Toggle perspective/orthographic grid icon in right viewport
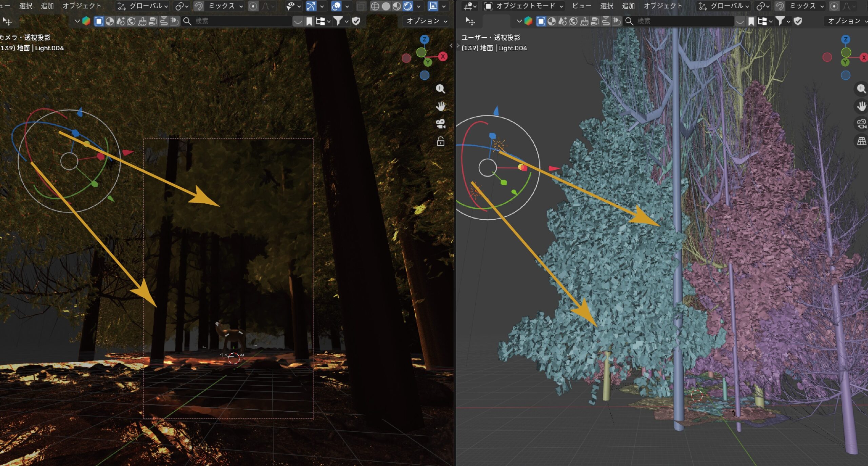The width and height of the screenshot is (868, 466). tap(862, 141)
